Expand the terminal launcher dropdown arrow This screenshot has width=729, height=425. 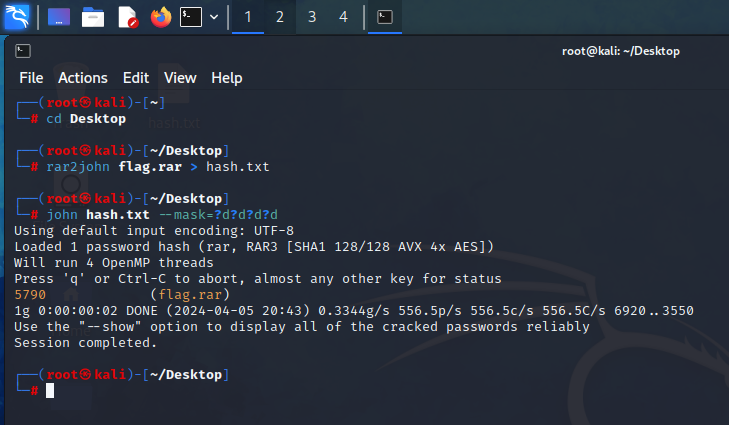pos(214,17)
